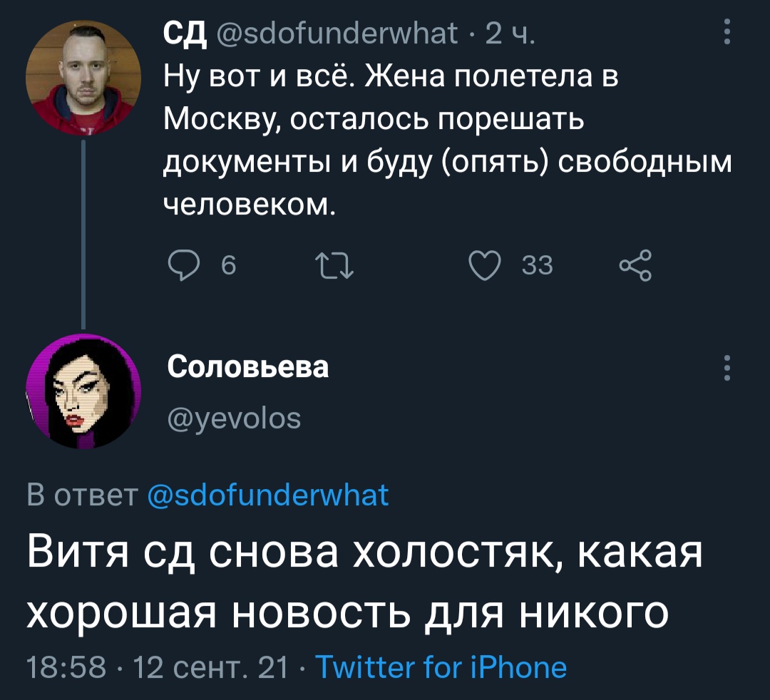Click the Соловьева display name

pyautogui.click(x=248, y=366)
